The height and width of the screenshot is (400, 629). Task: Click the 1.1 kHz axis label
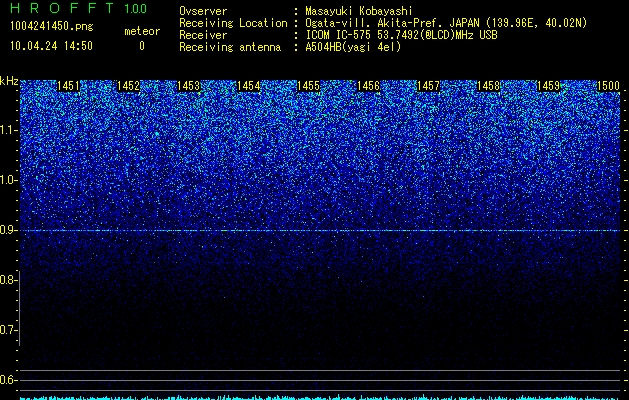(9, 130)
